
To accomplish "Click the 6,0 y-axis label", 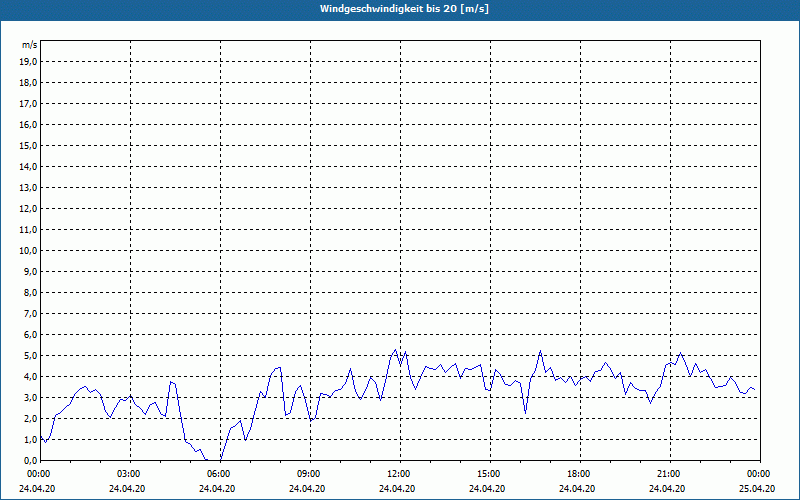I will (x=30, y=335).
